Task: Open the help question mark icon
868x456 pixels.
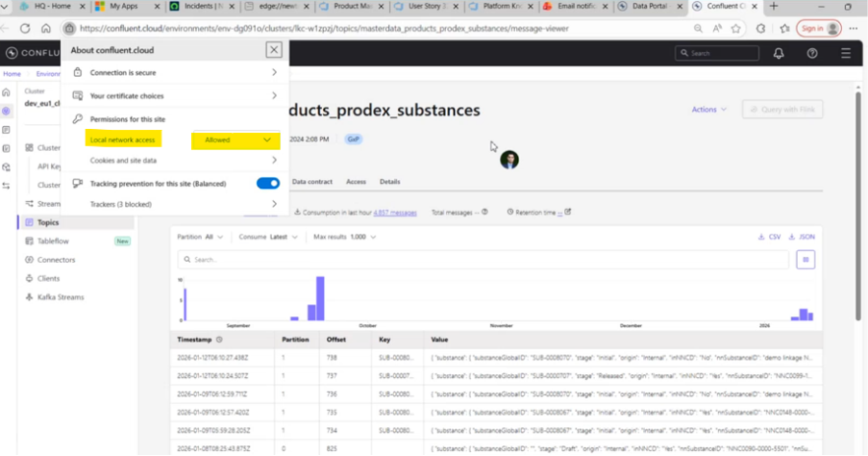Action: point(812,53)
